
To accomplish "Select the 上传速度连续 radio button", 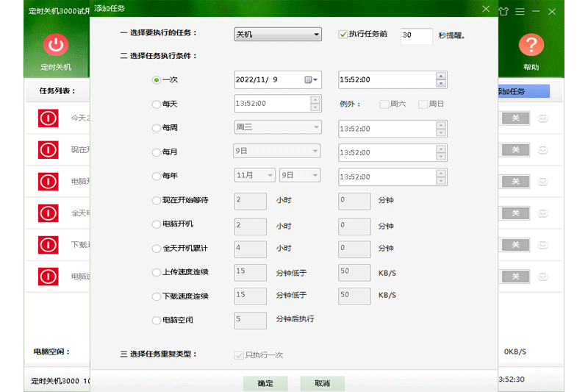I will [157, 272].
